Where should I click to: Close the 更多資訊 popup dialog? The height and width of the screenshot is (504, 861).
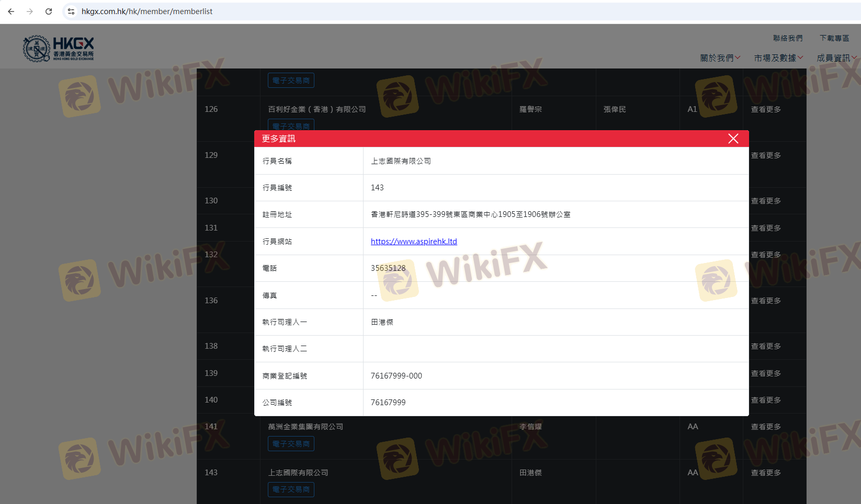click(733, 139)
